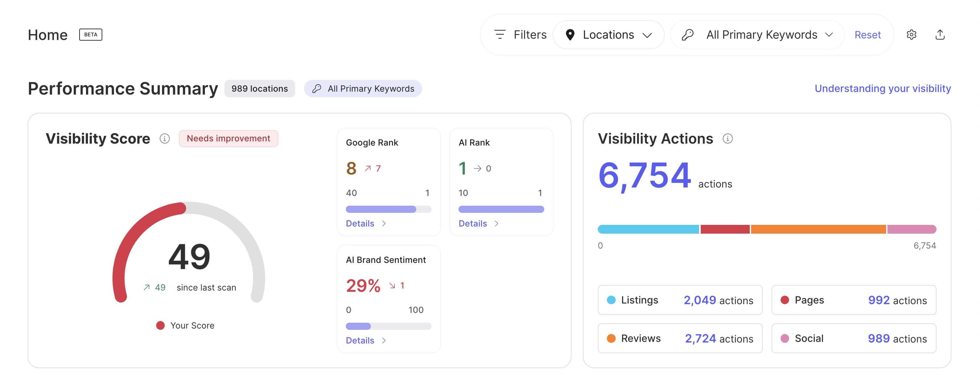Screen dimensions: 980x375
Task: Open the settings gear icon
Action: (x=911, y=35)
